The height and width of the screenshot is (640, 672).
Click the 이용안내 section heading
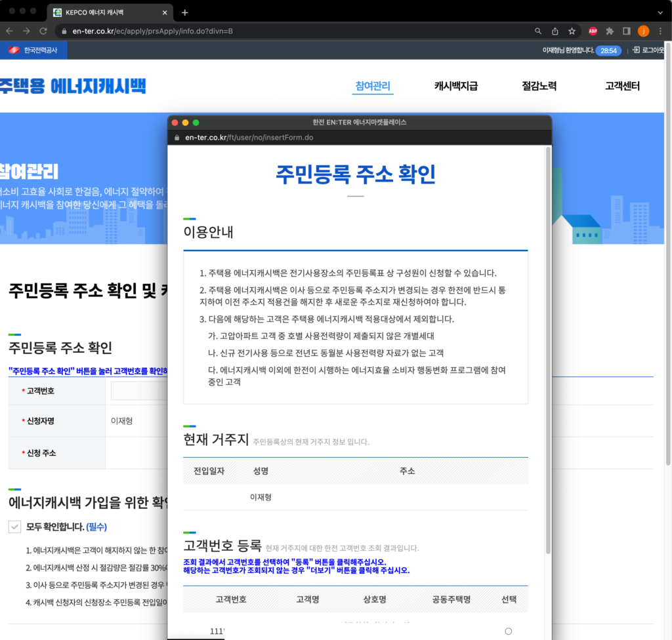click(208, 232)
